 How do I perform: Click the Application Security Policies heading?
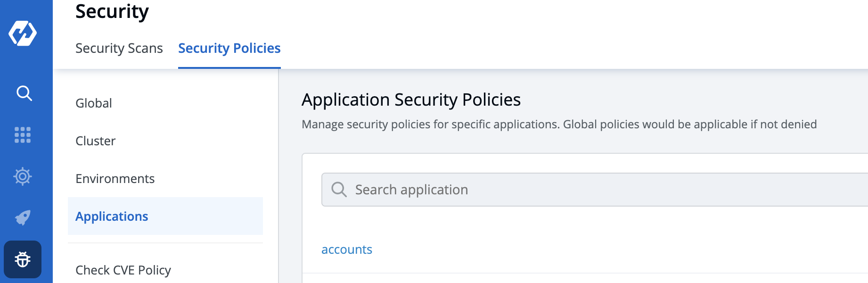tap(411, 100)
